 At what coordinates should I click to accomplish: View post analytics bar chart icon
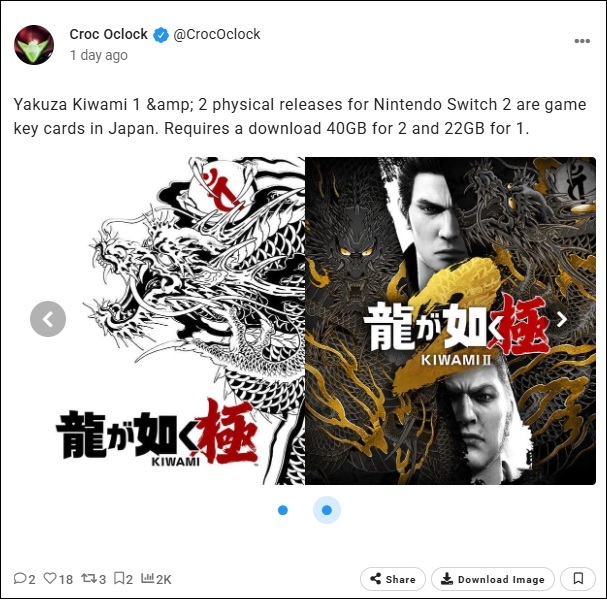pos(147,578)
